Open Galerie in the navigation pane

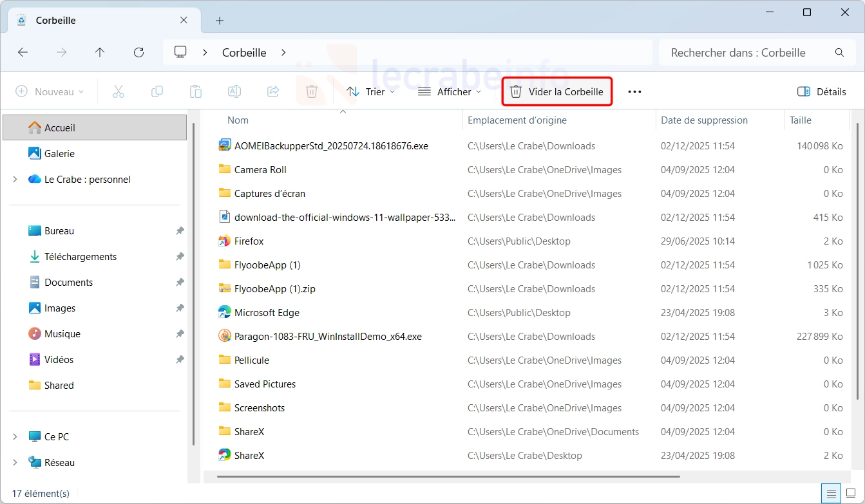tap(59, 154)
